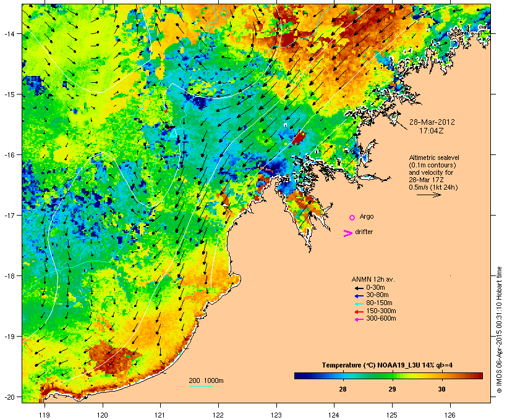Click the date label 28-Mar-2012

pos(432,122)
